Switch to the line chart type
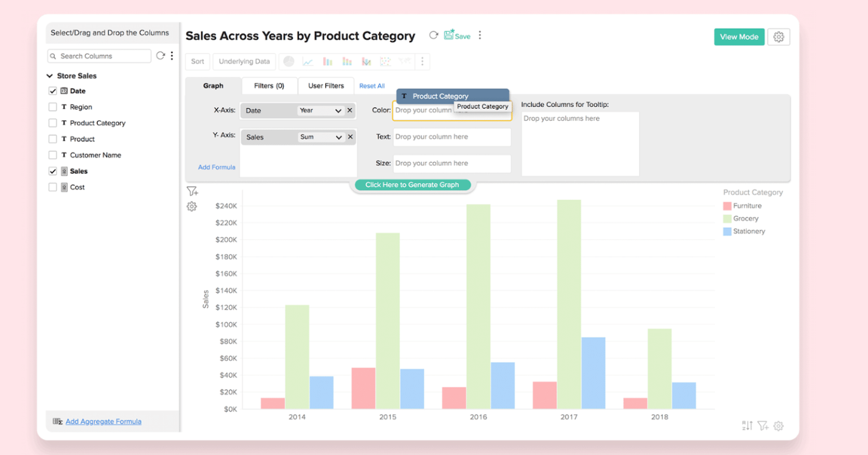This screenshot has height=455, width=868. (x=309, y=61)
